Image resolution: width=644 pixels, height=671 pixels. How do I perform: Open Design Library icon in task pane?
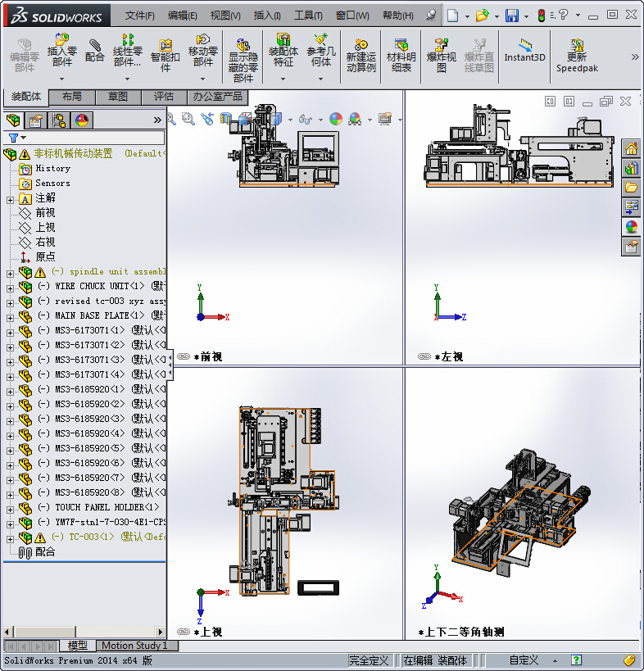pyautogui.click(x=631, y=168)
